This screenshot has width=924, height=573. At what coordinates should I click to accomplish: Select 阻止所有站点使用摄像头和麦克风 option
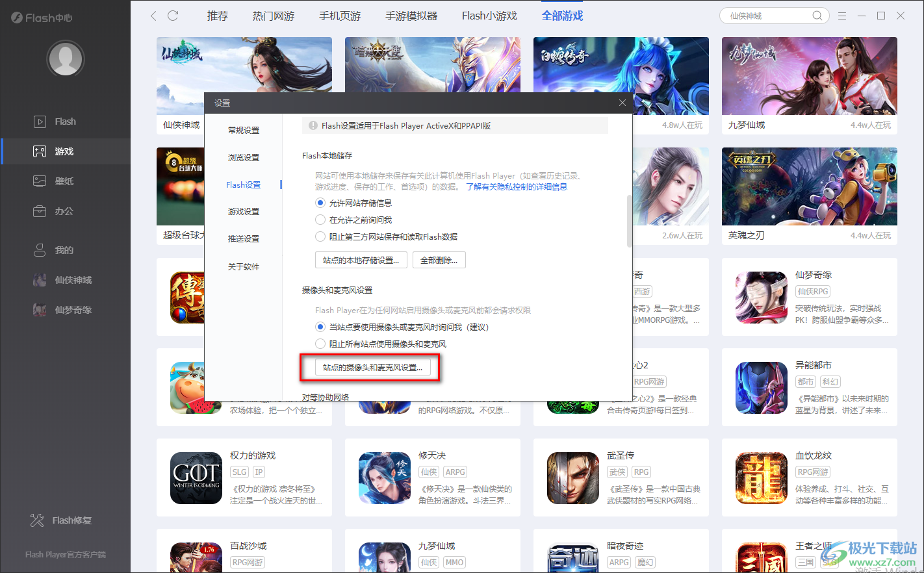click(320, 344)
